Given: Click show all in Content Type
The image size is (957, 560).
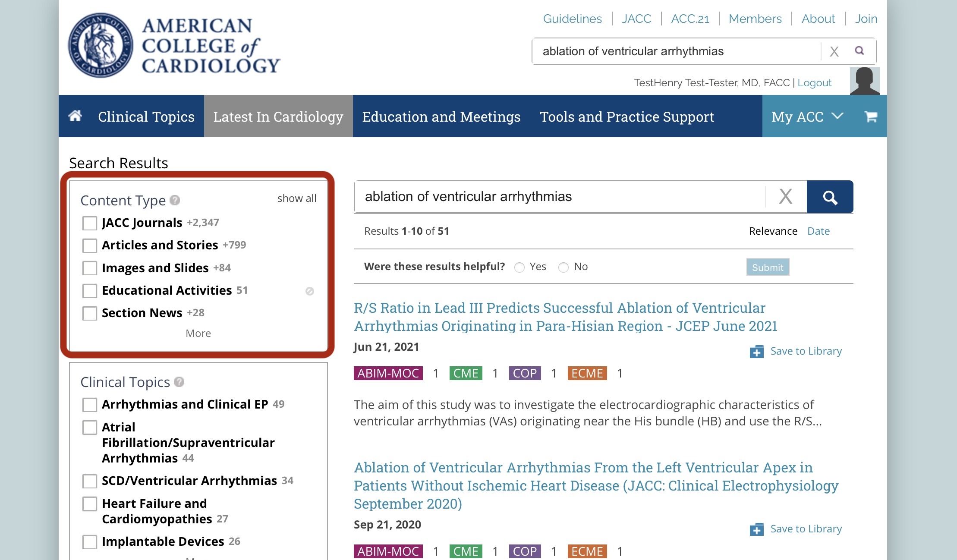Looking at the screenshot, I should click(296, 198).
